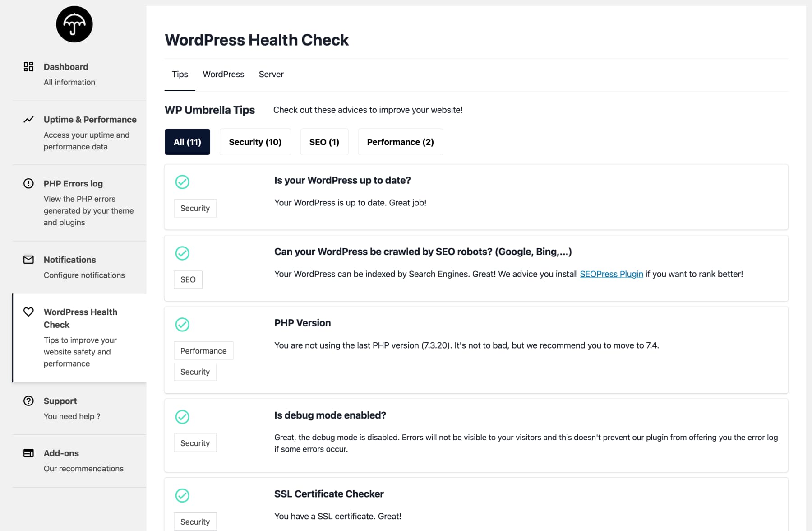Filter tips by Security (10)
Screen dimensions: 812x531
(255, 142)
